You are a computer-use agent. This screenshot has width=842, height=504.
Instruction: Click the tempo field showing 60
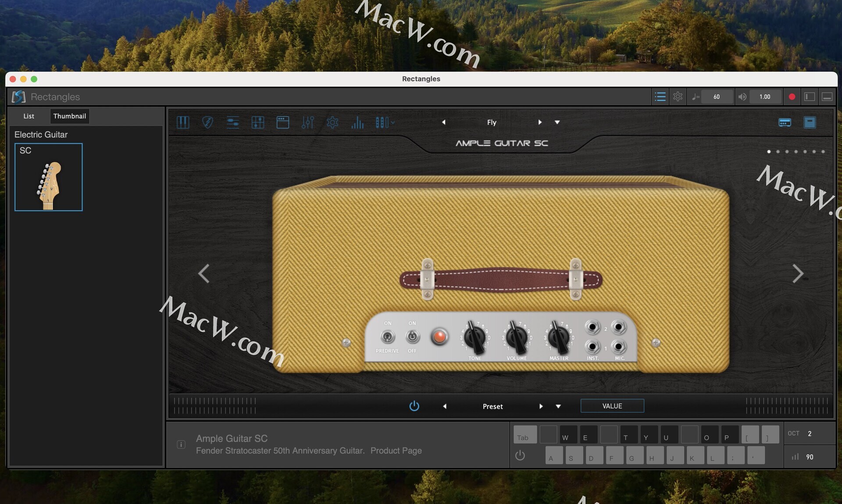coord(717,97)
